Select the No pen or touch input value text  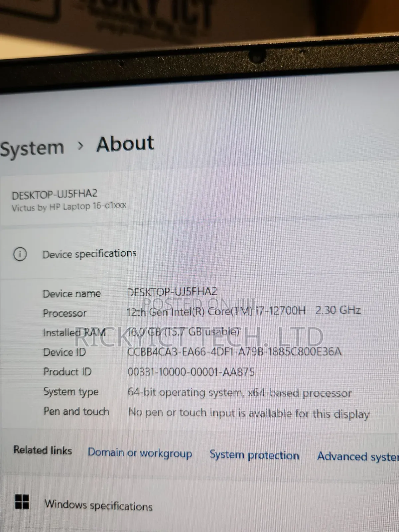click(x=249, y=413)
